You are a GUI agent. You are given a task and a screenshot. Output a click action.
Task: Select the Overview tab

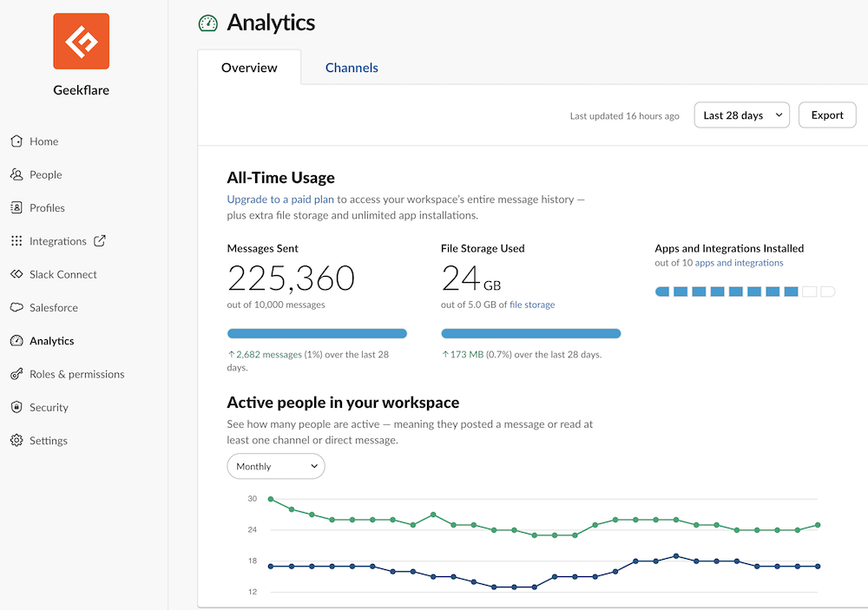249,68
